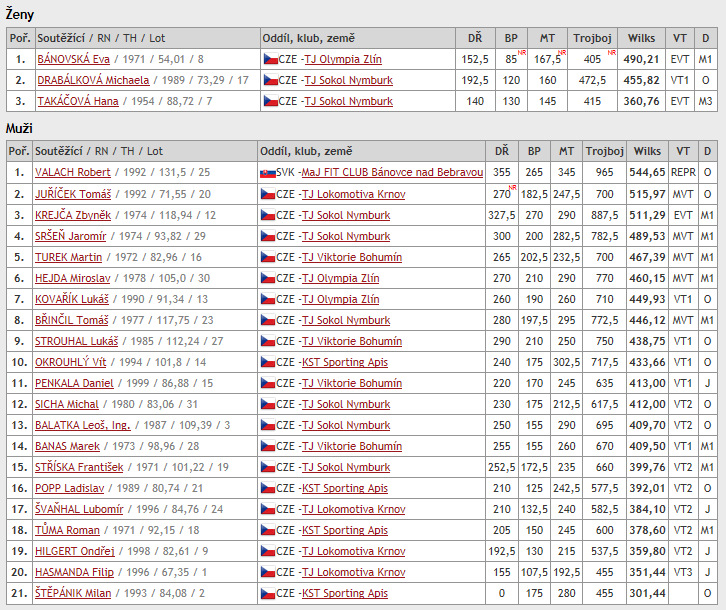Open OKROUHLÝ Vít competitor link
Image resolution: width=726 pixels, height=610 pixels.
click(x=70, y=362)
